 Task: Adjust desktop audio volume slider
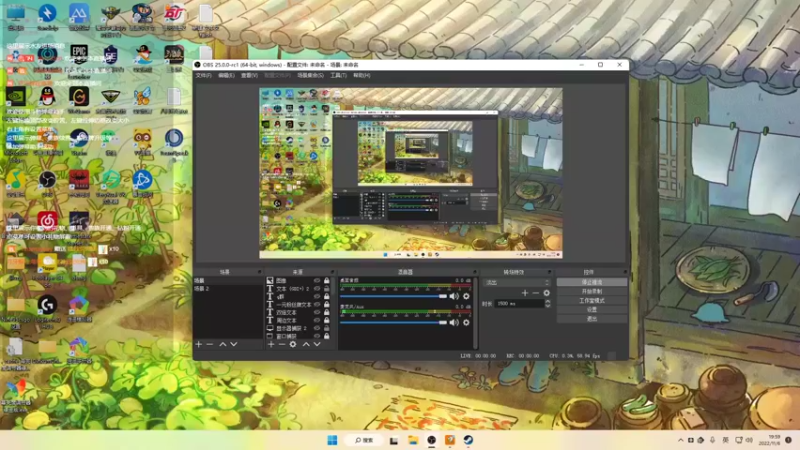pos(393,296)
